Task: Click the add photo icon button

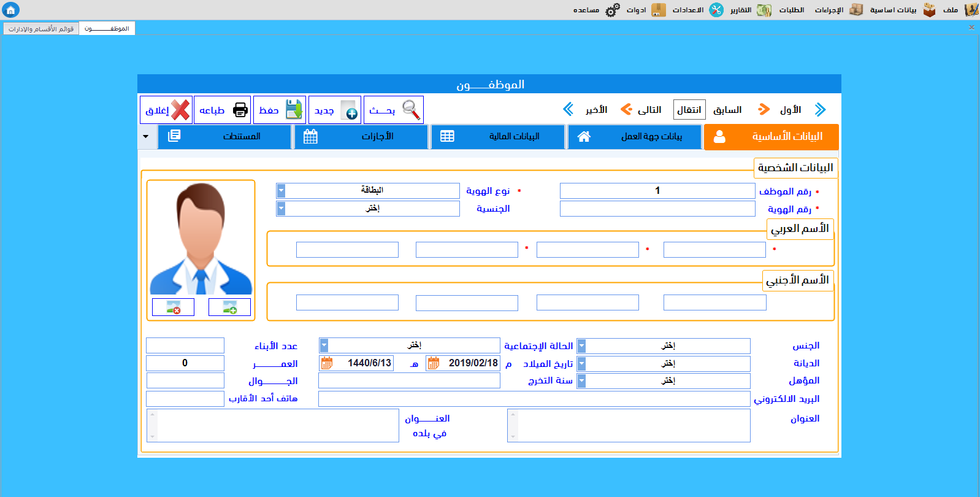Action: click(229, 307)
